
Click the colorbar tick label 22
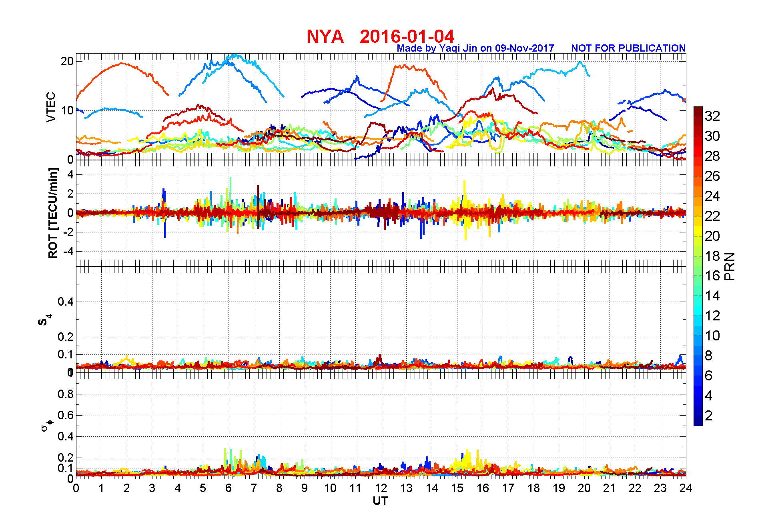click(x=712, y=216)
